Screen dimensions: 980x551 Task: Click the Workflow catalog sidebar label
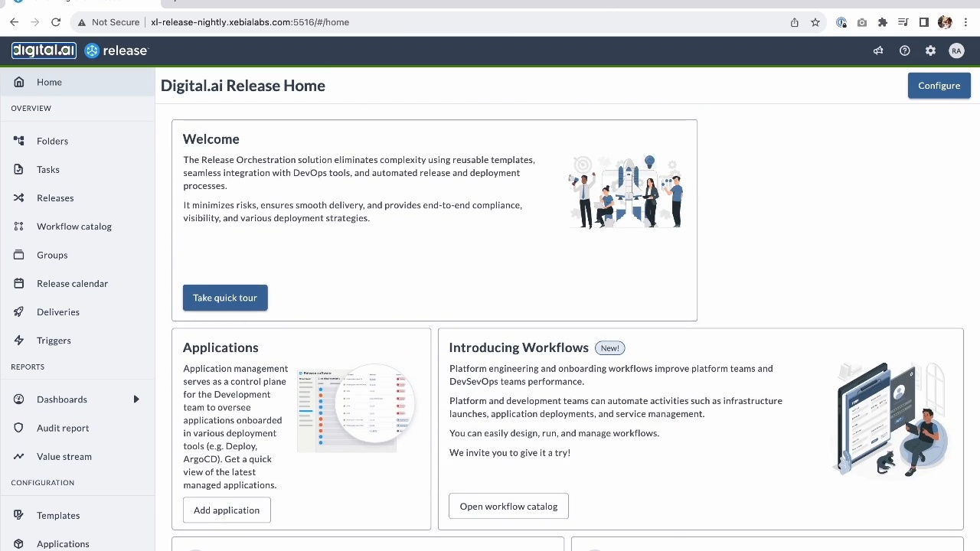coord(74,227)
